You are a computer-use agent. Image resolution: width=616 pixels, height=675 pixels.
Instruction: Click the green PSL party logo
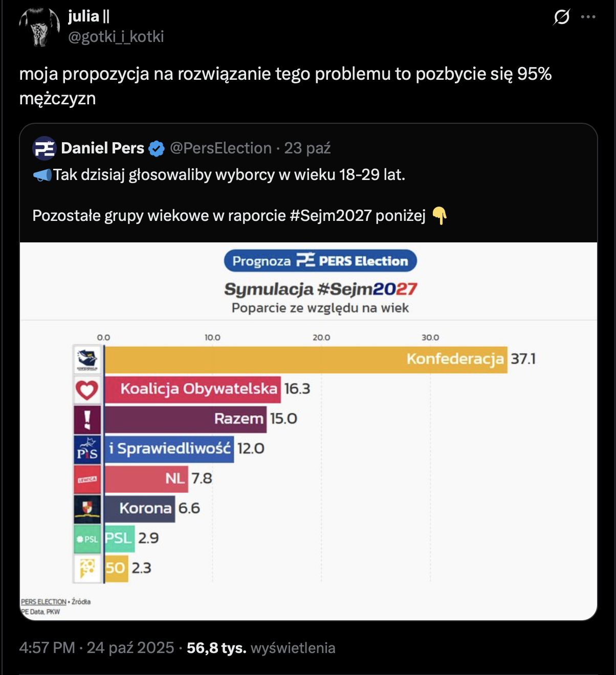[x=87, y=538]
